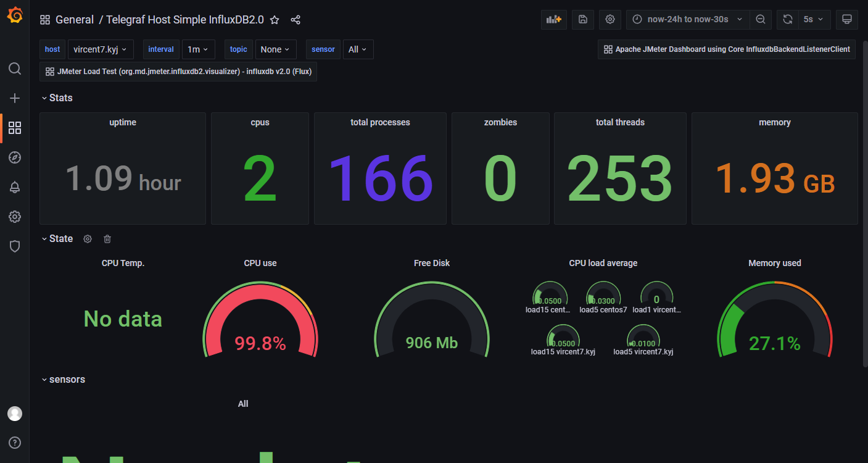Open the Memory used panel title menu
This screenshot has width=868, height=463.
coord(775,263)
